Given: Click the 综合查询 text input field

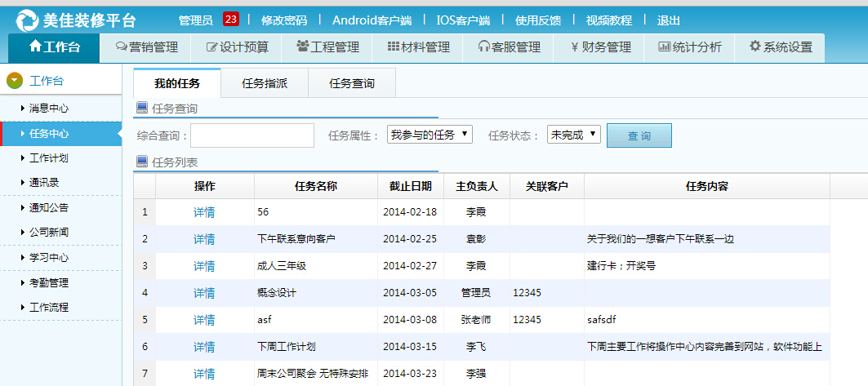Looking at the screenshot, I should (252, 135).
